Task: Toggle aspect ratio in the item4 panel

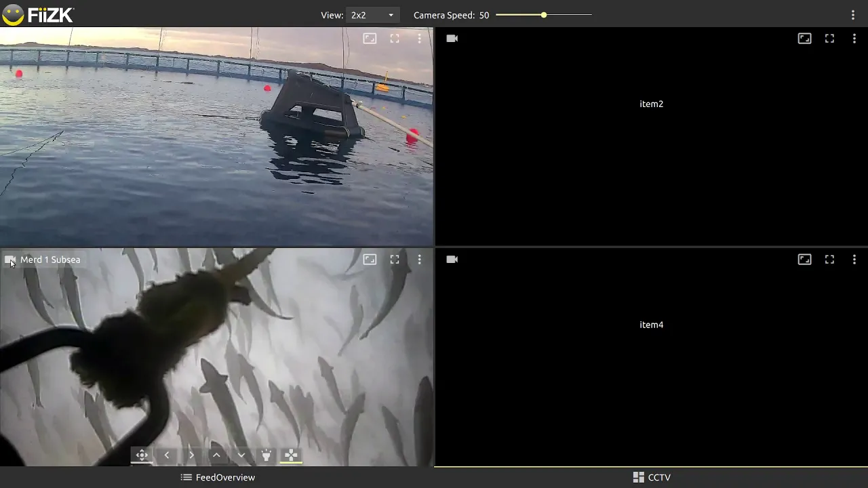Action: pyautogui.click(x=804, y=260)
